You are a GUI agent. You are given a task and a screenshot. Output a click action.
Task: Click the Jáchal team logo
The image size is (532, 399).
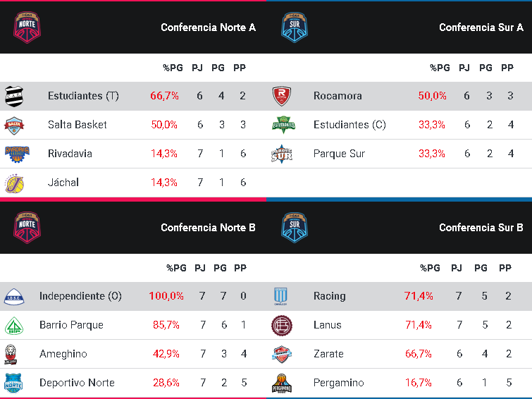click(x=15, y=183)
